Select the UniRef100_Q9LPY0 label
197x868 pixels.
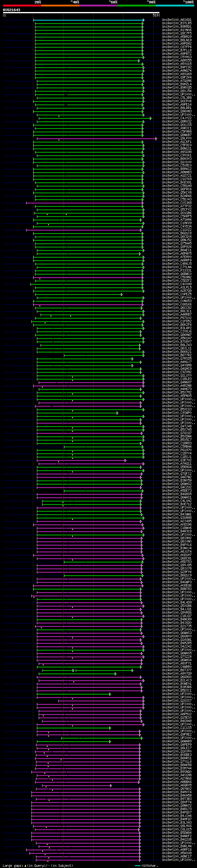click(x=176, y=139)
